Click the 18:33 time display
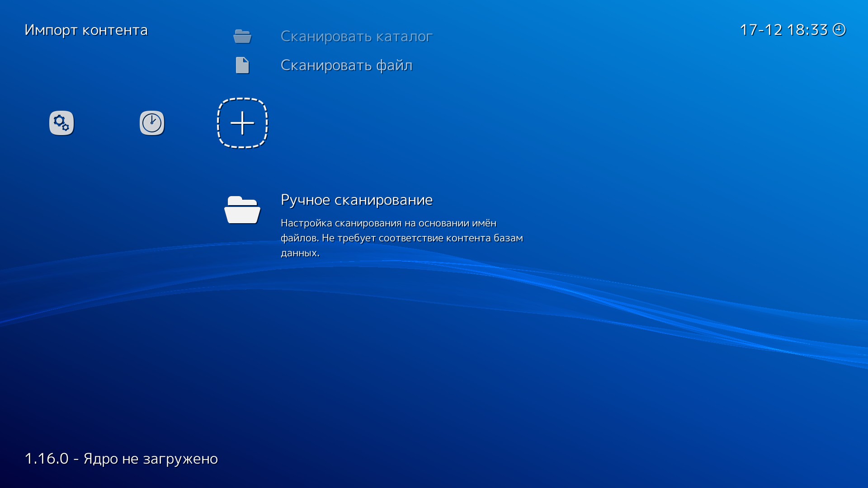Screen dimensions: 868x488 807,30
